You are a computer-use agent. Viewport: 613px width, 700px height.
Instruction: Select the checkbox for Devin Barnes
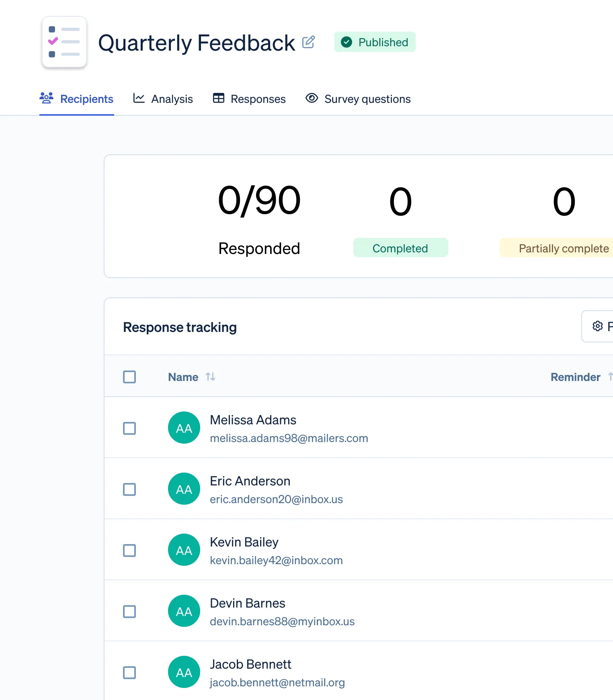click(129, 612)
